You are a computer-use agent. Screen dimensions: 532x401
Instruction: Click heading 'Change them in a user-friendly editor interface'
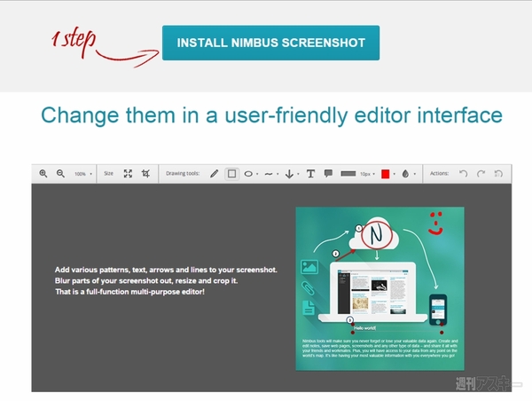point(271,115)
